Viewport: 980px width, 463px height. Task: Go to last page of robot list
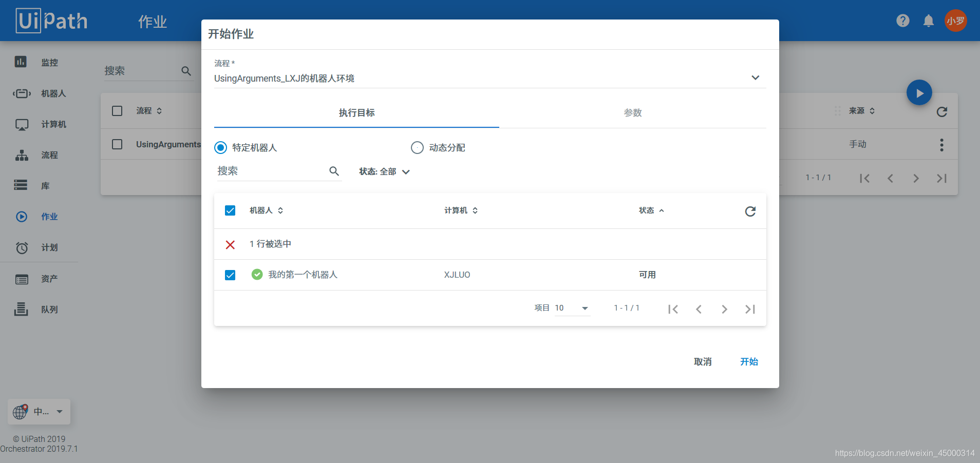pyautogui.click(x=750, y=309)
